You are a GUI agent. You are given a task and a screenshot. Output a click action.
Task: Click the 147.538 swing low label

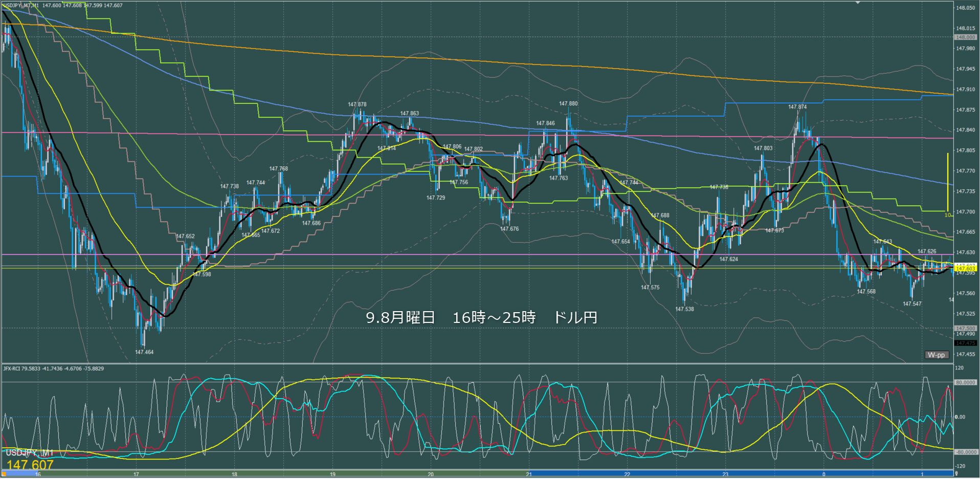click(684, 309)
